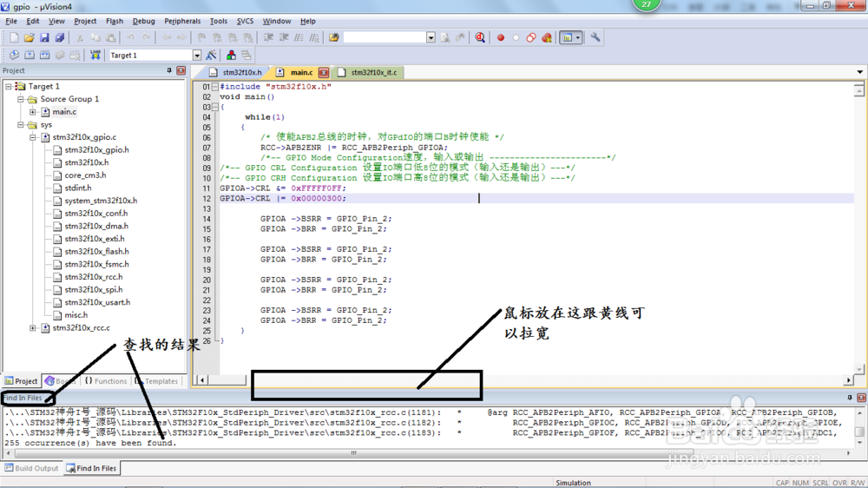Collapse the stm32f10x_gpio.c tree node

point(33,137)
